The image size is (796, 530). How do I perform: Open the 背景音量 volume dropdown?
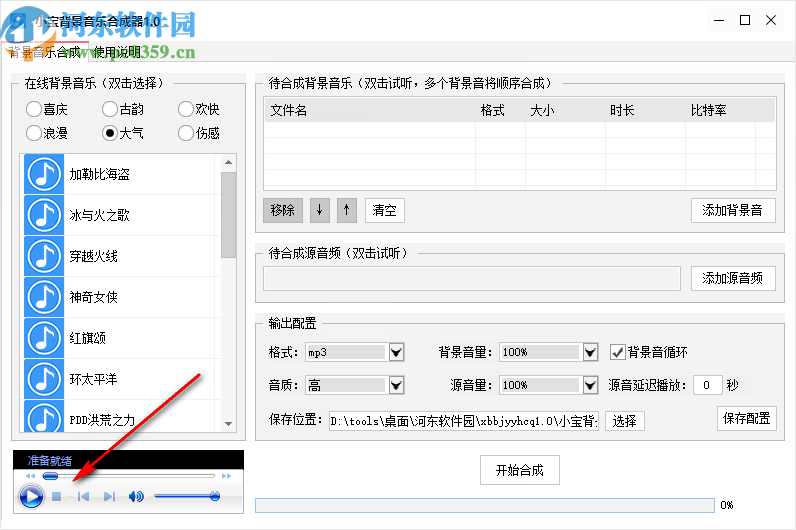(590, 352)
